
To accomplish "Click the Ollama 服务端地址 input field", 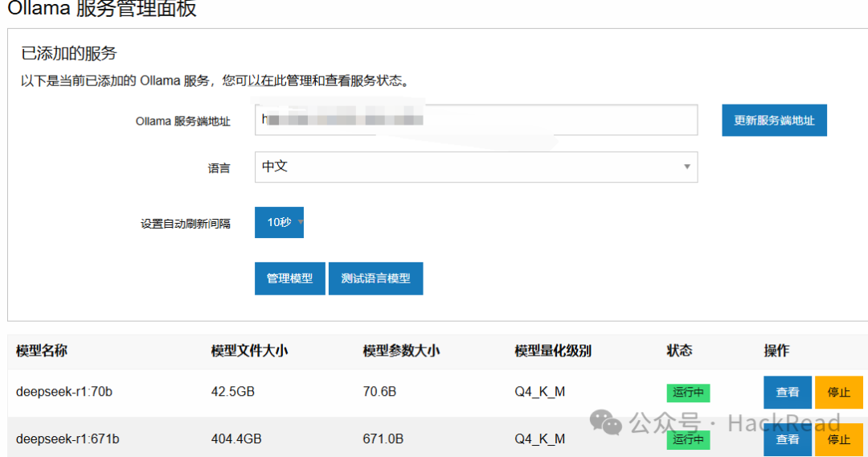I will [x=476, y=120].
